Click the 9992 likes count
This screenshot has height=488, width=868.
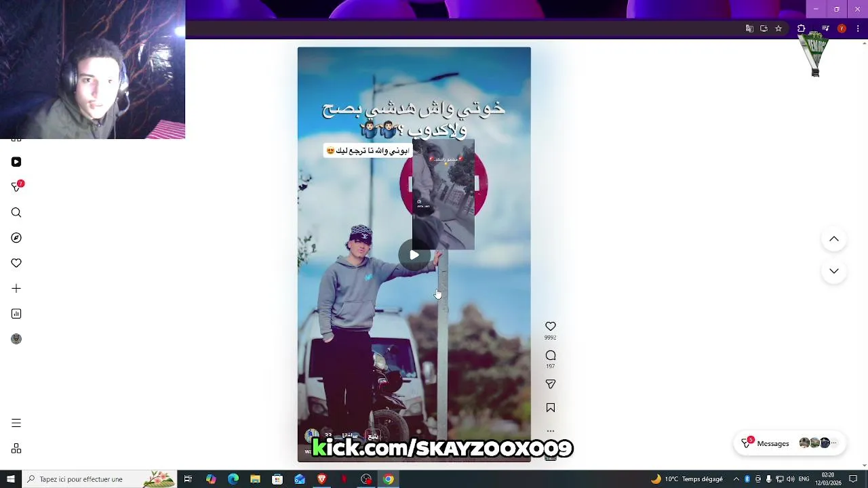[x=550, y=338]
